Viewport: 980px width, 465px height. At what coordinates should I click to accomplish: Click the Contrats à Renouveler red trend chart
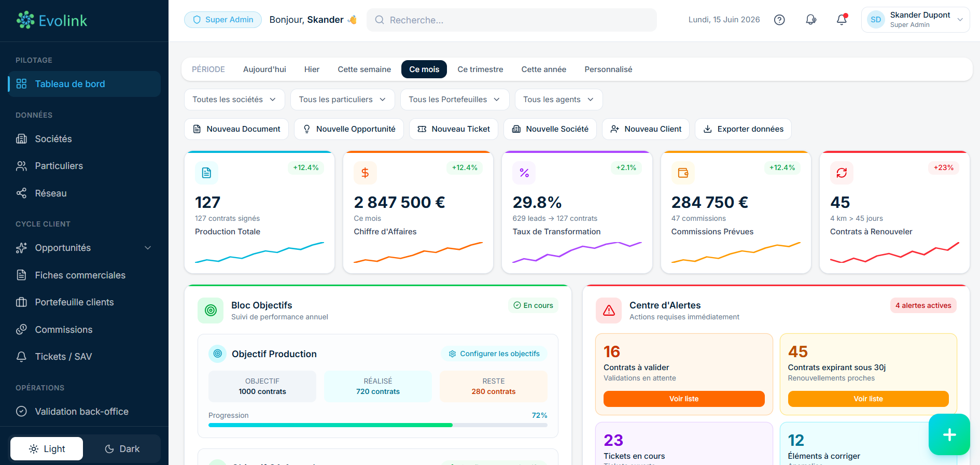pos(894,252)
